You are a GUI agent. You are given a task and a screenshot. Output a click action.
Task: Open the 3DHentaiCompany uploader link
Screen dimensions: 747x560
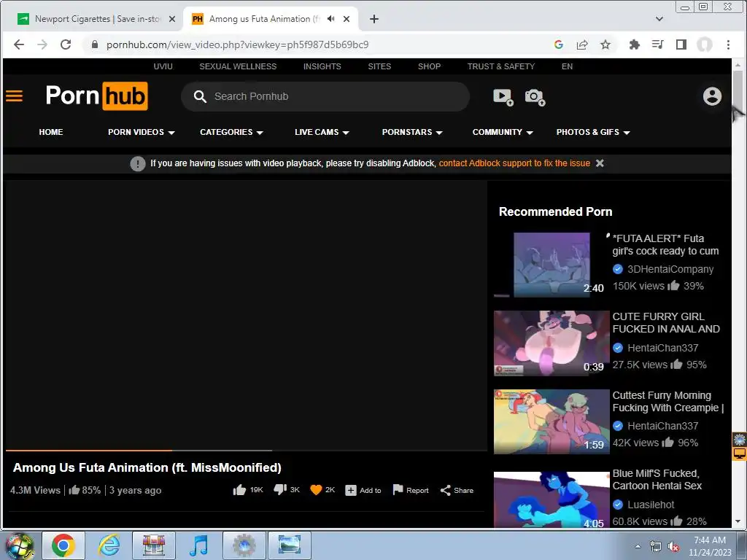670,269
